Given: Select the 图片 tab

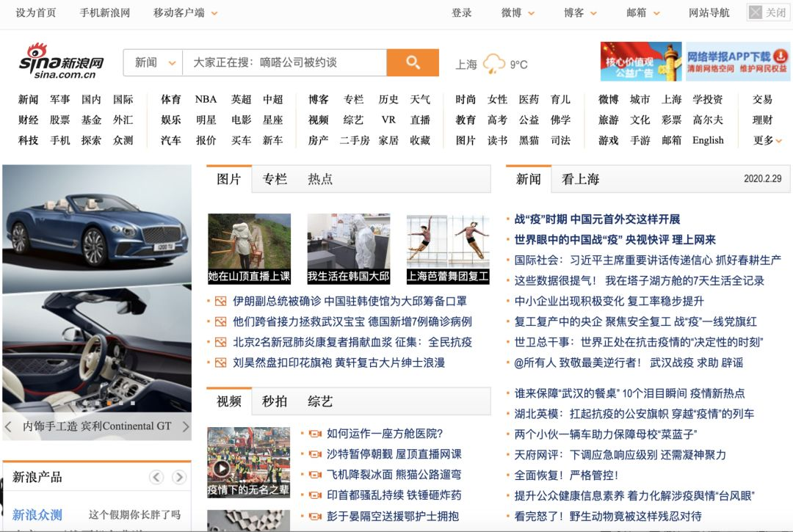Looking at the screenshot, I should 228,179.
